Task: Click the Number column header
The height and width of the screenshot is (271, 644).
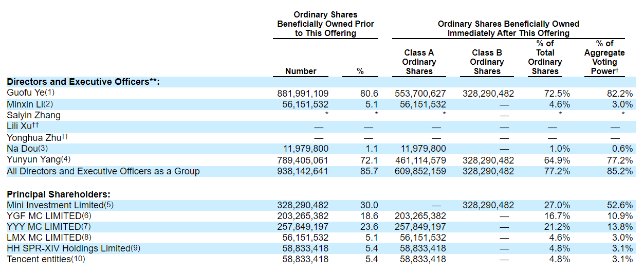Action: pos(301,71)
